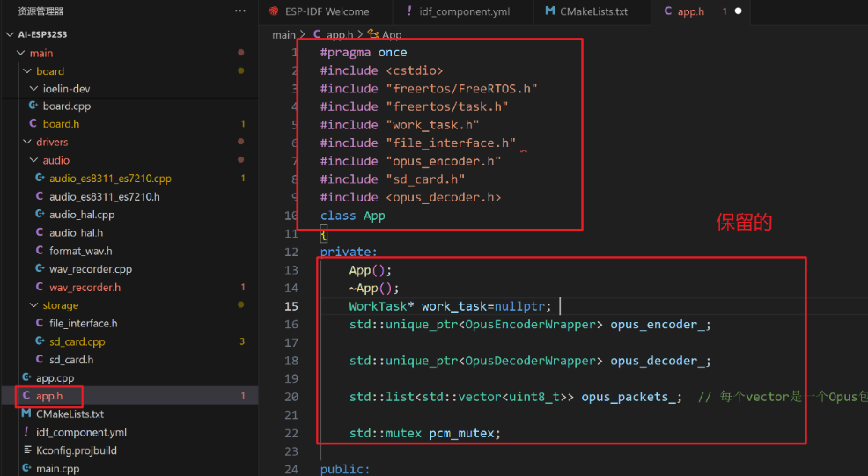Click line number 20 in the gutter
This screenshot has width=868, height=476.
point(291,397)
